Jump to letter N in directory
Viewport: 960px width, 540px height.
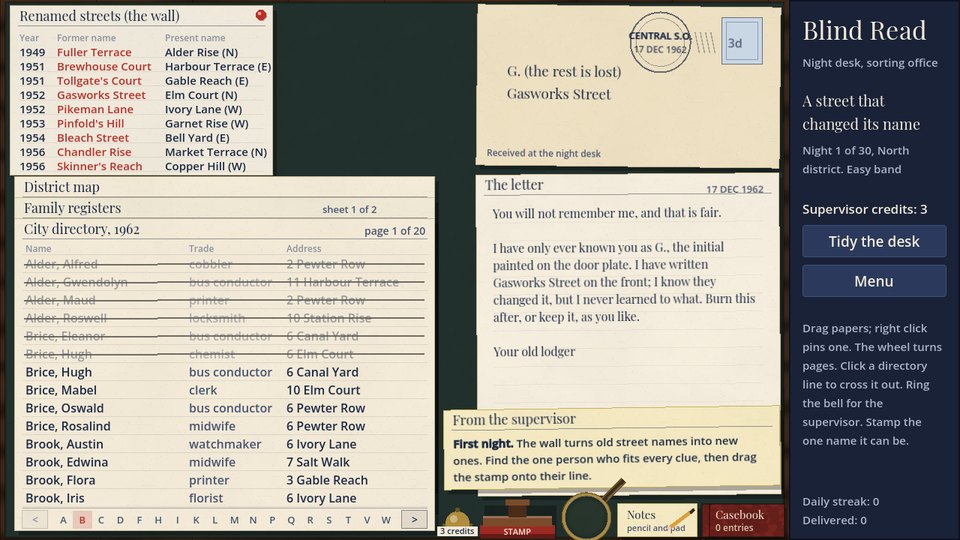click(253, 520)
